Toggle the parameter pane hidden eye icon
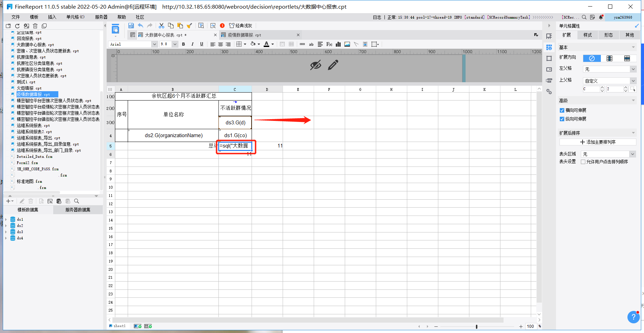The image size is (644, 333). point(316,65)
